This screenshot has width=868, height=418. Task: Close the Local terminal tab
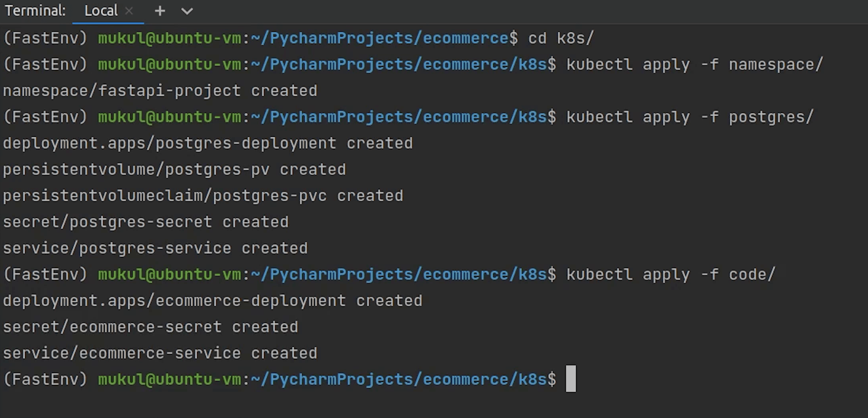(x=129, y=11)
